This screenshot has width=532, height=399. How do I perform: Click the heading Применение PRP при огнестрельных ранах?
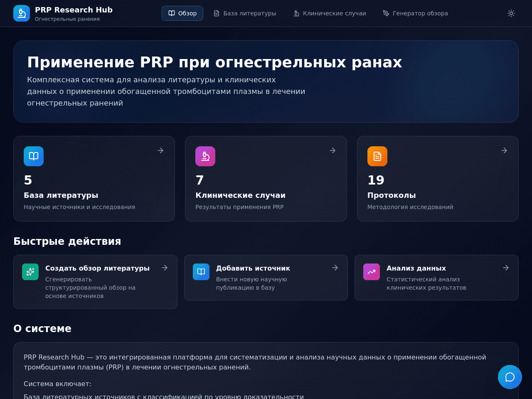(x=214, y=62)
